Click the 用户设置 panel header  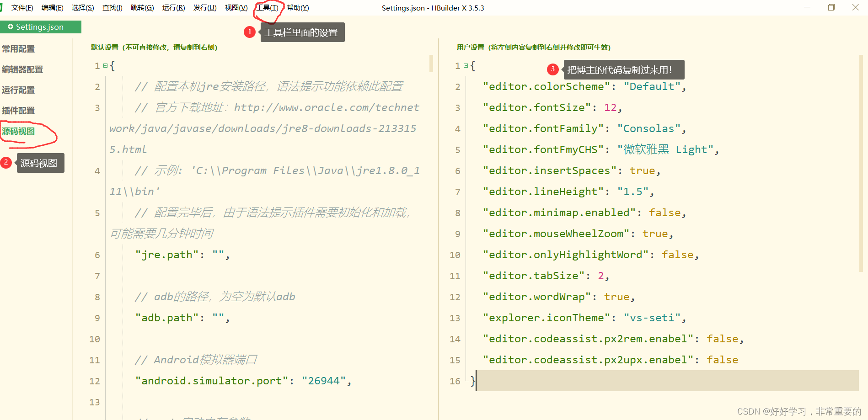pos(533,48)
